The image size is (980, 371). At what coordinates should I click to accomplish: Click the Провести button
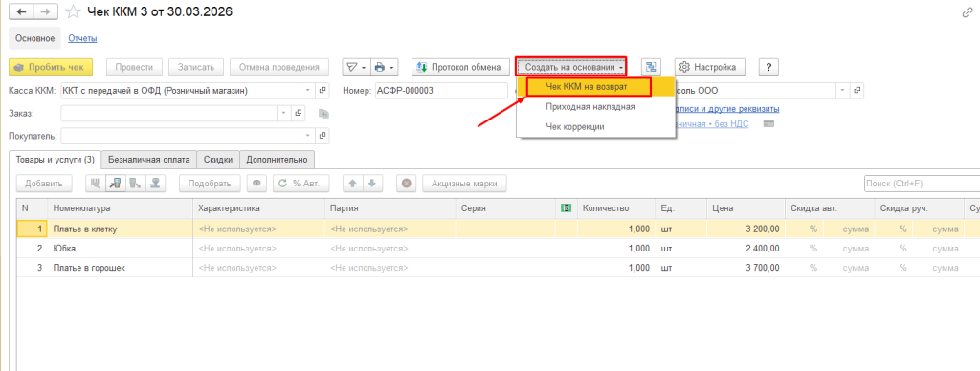click(134, 67)
